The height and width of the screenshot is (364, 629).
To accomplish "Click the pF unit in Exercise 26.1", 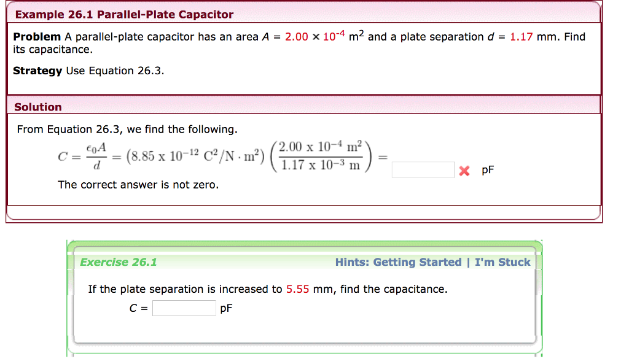I will tap(226, 308).
